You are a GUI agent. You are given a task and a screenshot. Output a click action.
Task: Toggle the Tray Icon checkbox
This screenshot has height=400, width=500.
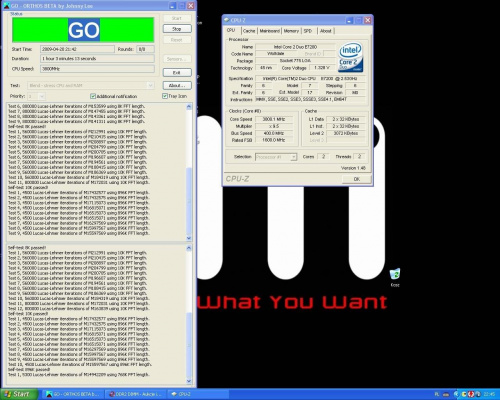pyautogui.click(x=165, y=96)
